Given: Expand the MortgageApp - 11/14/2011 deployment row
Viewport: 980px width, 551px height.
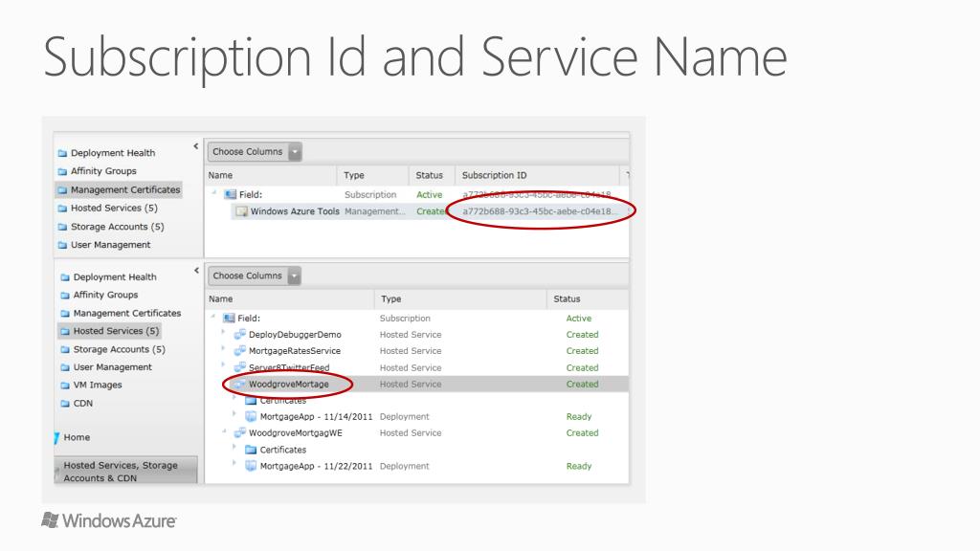Looking at the screenshot, I should 234,414.
